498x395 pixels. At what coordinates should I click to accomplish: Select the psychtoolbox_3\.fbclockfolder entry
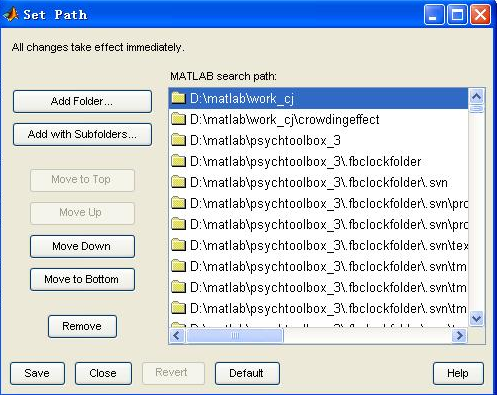318,161
